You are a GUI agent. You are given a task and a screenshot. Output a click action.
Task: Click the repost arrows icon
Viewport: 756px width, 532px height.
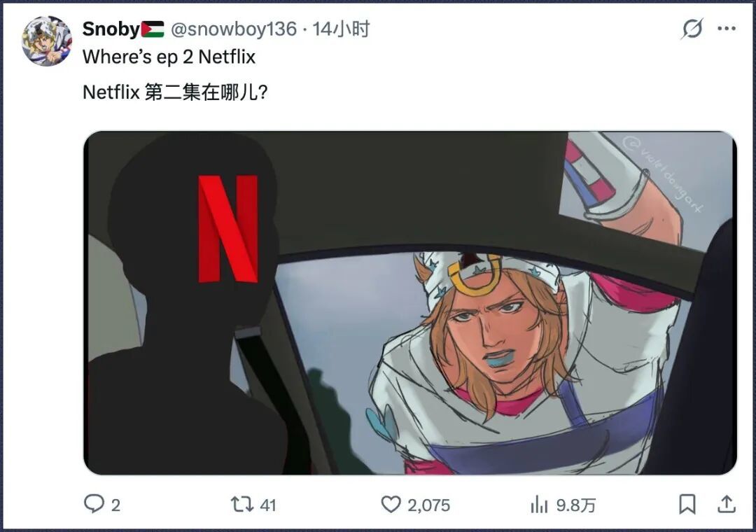pos(242,505)
